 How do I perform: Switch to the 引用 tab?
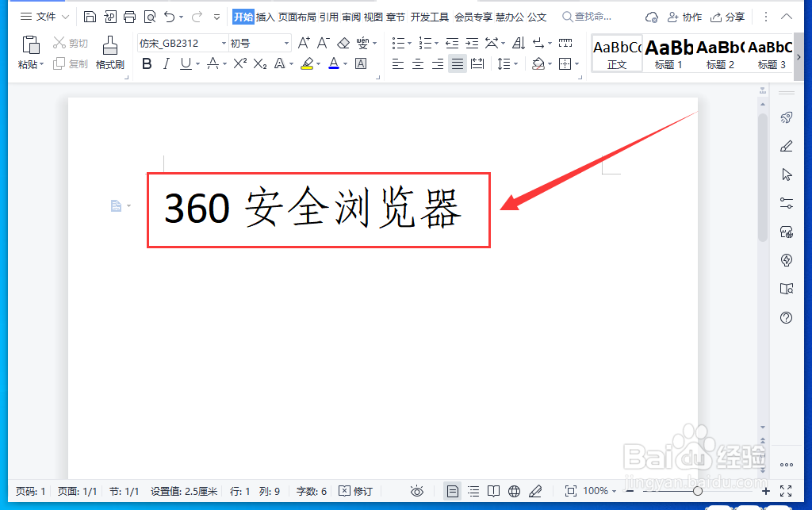point(329,17)
